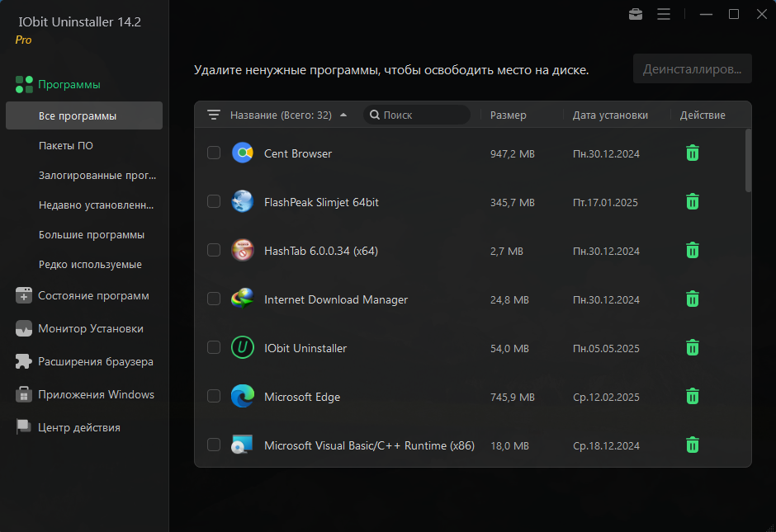Image resolution: width=776 pixels, height=532 pixels.
Task: Open the Пакеты ПО sidebar item
Action: click(x=66, y=146)
